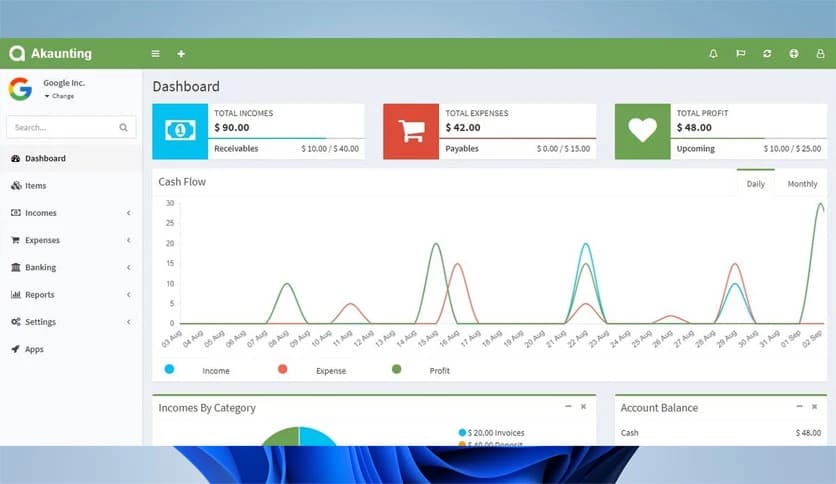Open Items in the sidebar

point(36,185)
